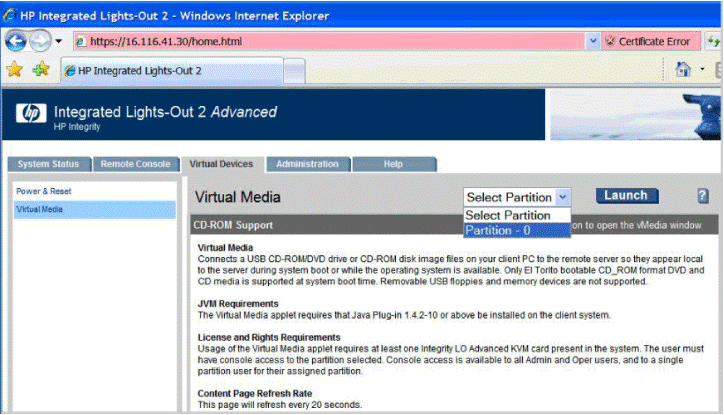This screenshot has height=415, width=724.
Task: Switch to the System Status tab
Action: [x=48, y=164]
